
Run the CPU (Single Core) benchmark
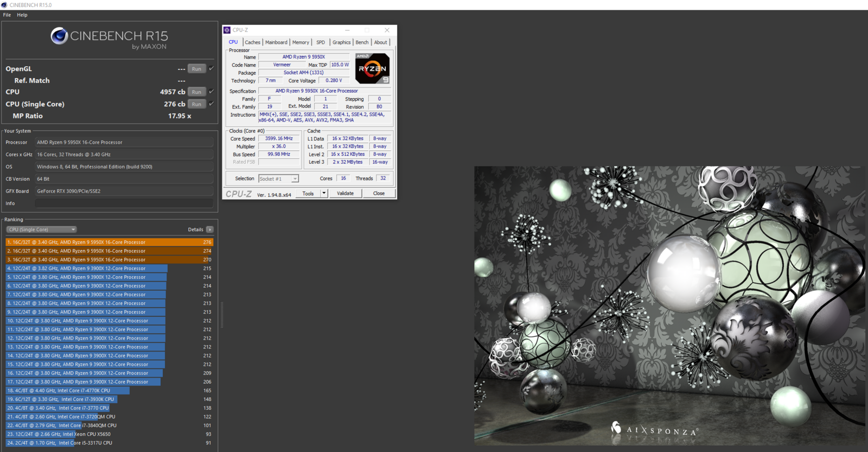[x=196, y=104]
